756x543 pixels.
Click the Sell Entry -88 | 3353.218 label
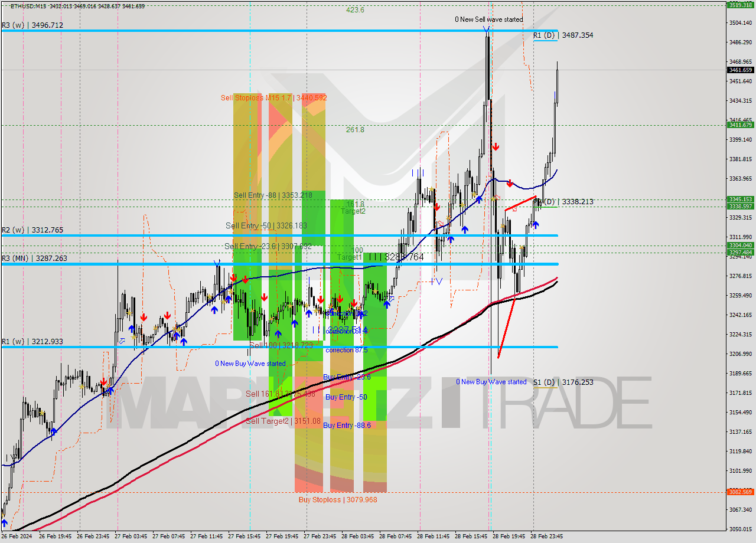pos(273,195)
